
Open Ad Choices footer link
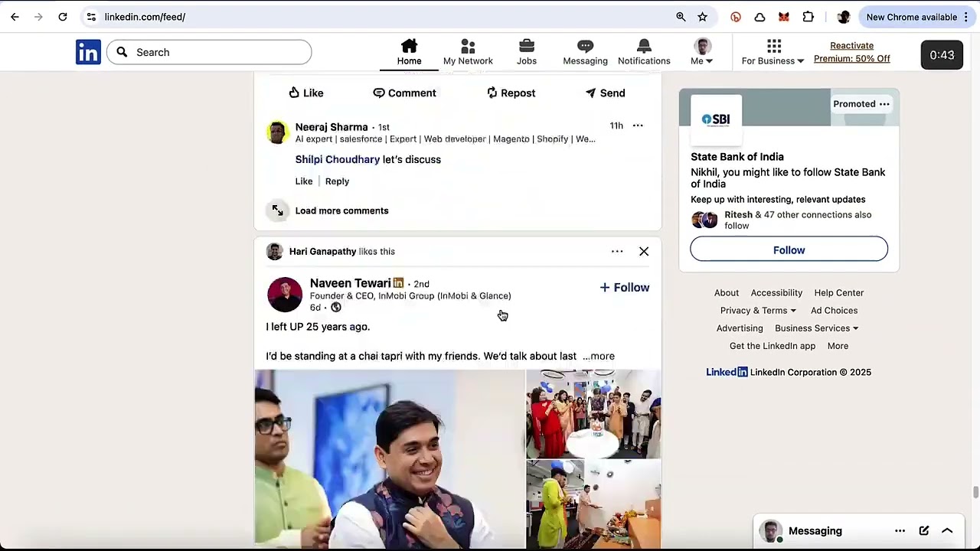(x=834, y=310)
